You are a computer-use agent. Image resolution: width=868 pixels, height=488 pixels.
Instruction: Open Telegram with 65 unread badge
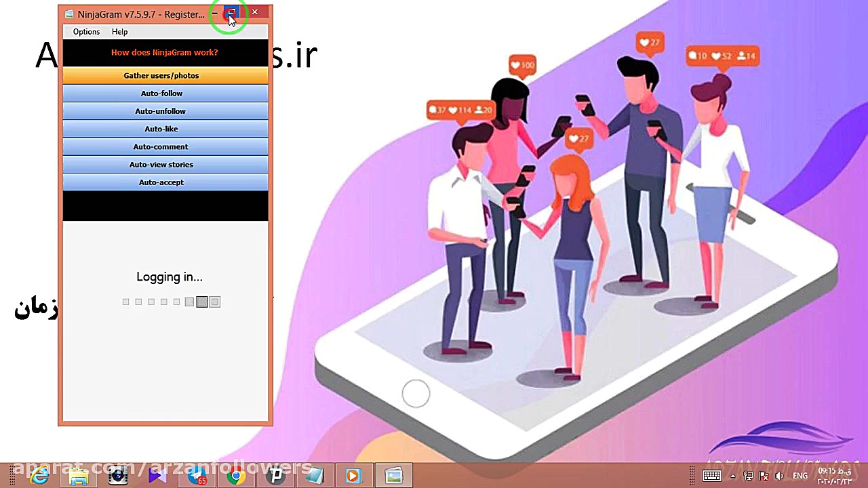(x=197, y=476)
